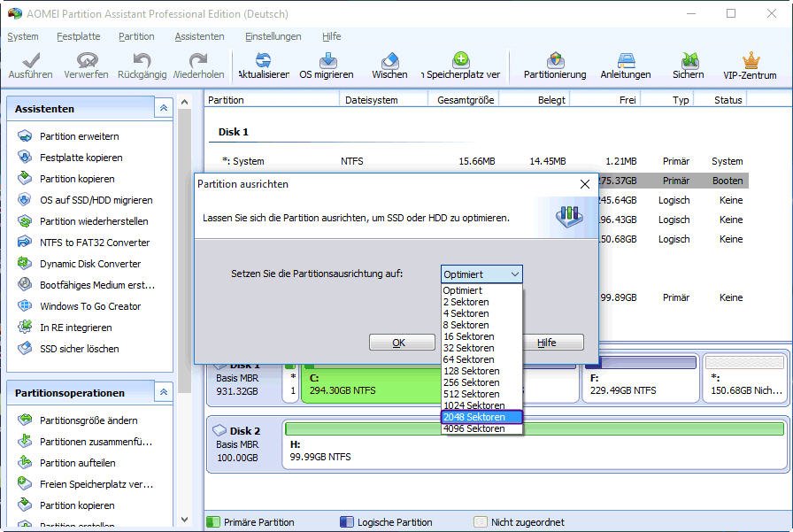Start the Partition erweitern assistant

(x=80, y=136)
